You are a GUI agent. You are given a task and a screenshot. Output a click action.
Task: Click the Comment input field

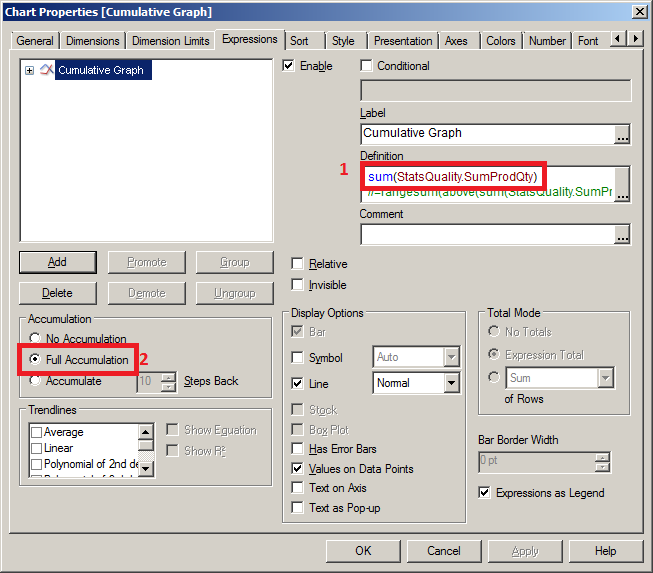tap(488, 234)
